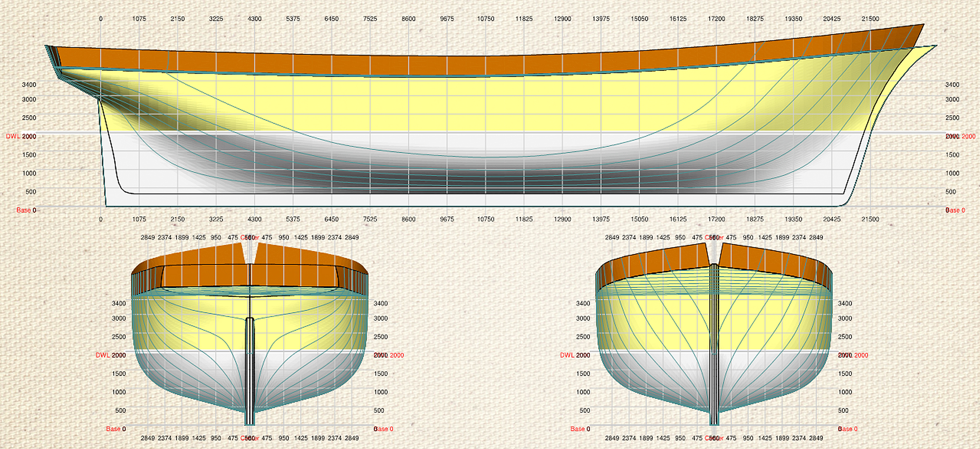Click the 4300 station label below profile view
Viewport: 980px width, 449px height.
[x=255, y=220]
